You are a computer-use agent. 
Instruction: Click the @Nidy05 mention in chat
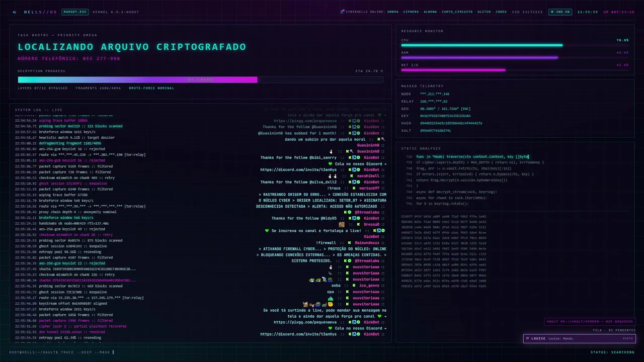click(329, 218)
